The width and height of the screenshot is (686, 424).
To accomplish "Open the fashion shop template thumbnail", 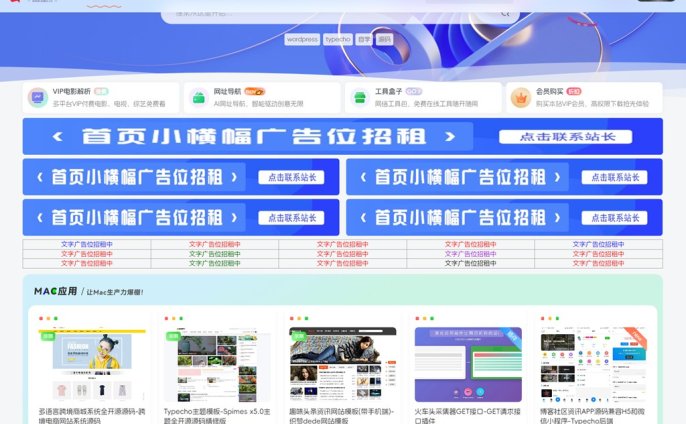I will pyautogui.click(x=92, y=364).
